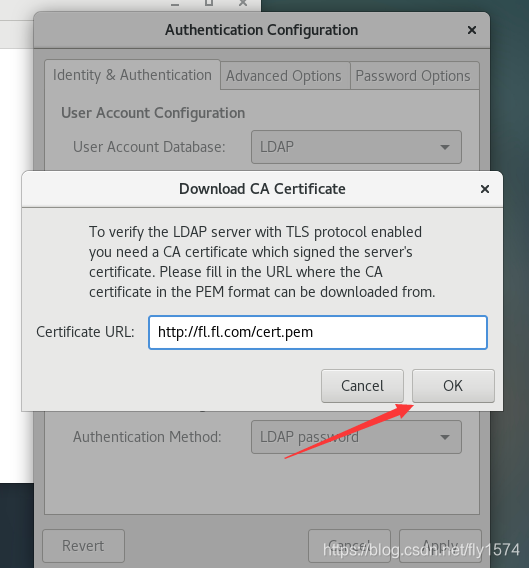Switch to Identity & Authentication tab
Viewport: 530px width, 569px height.
click(x=132, y=75)
